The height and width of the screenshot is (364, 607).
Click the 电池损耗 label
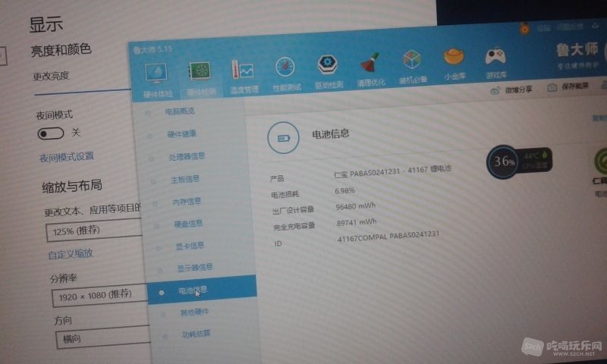(285, 194)
